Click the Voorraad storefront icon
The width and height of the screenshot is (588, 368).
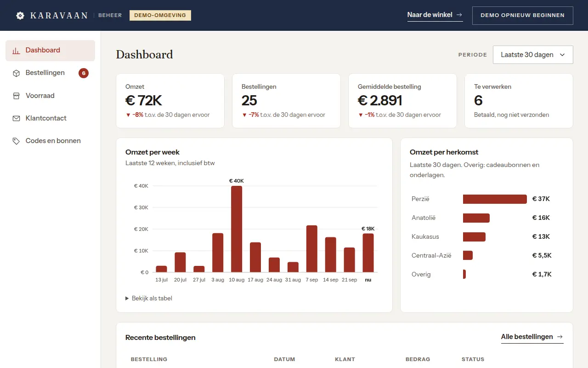tap(16, 96)
